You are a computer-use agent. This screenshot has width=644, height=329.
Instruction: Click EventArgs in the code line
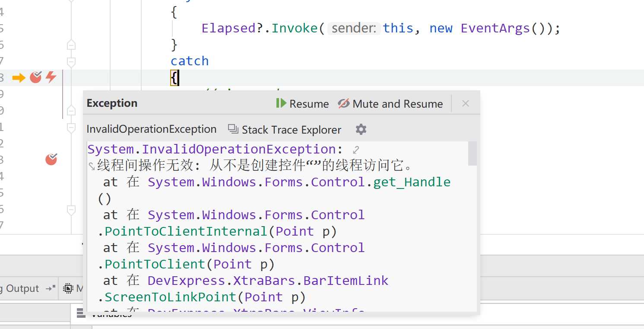[495, 28]
